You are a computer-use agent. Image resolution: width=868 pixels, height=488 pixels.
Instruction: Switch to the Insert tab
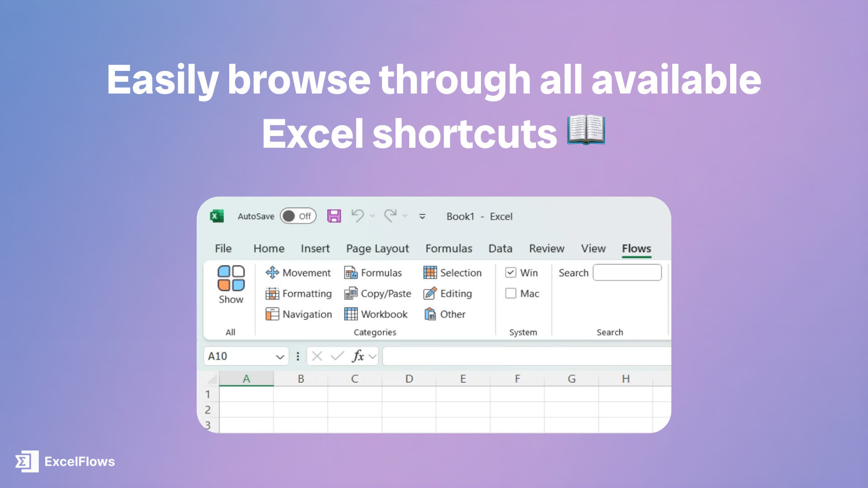pyautogui.click(x=315, y=249)
